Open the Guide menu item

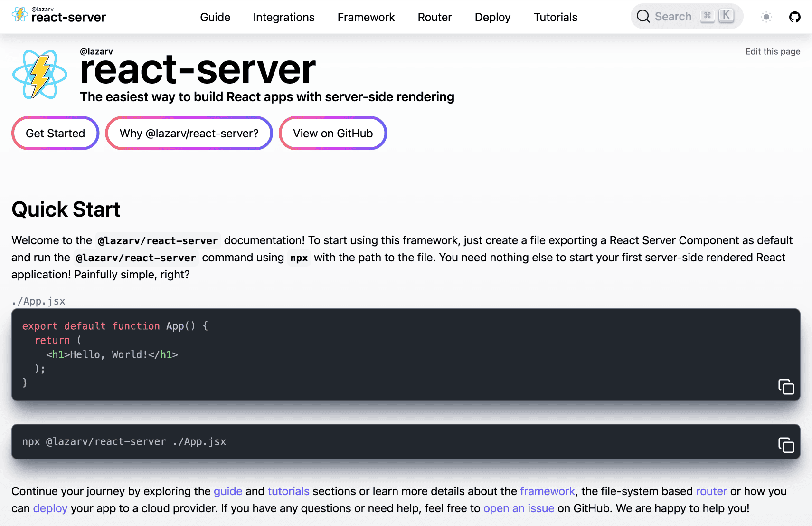pos(215,17)
